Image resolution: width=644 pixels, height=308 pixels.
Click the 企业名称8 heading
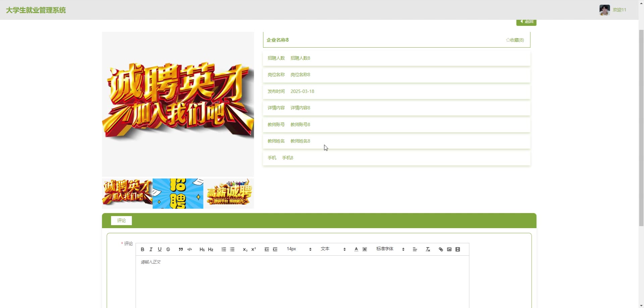278,40
